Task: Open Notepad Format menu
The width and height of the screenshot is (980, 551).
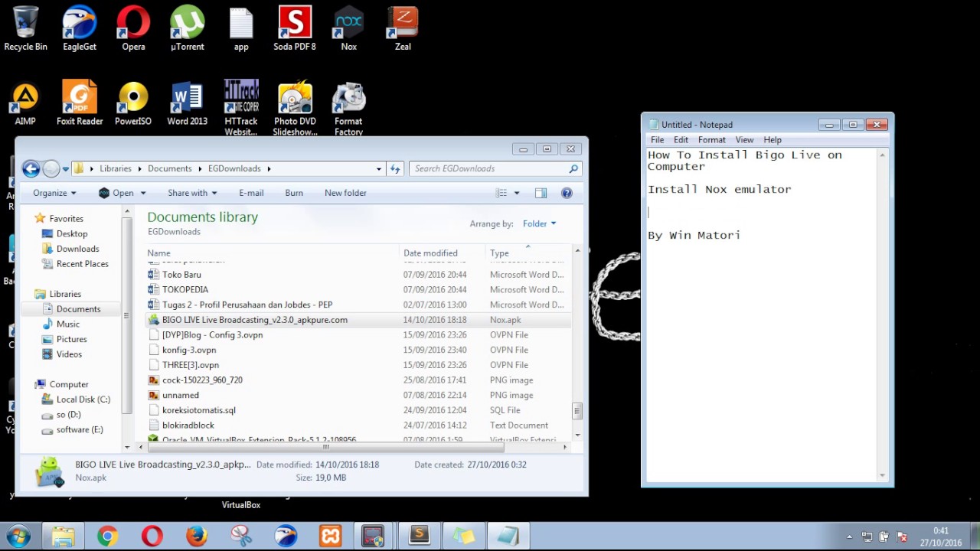Action: tap(711, 140)
